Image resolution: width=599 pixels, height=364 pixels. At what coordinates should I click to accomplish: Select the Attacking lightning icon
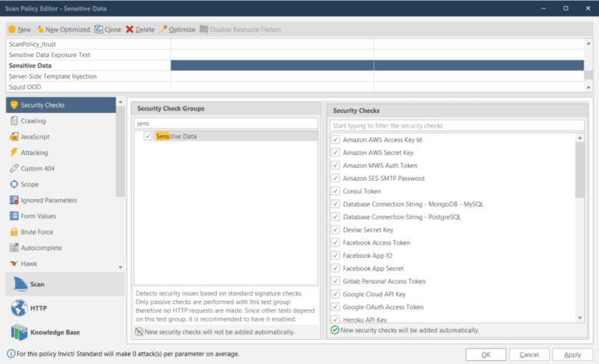click(x=14, y=153)
